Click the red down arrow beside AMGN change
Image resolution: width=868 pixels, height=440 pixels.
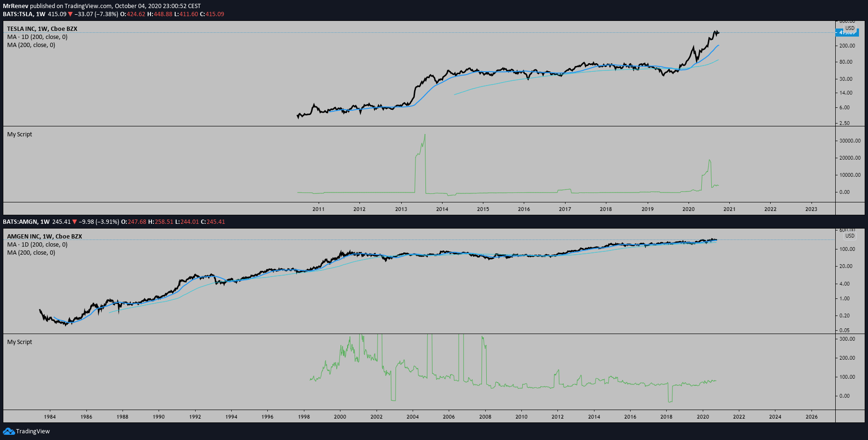[x=75, y=222]
